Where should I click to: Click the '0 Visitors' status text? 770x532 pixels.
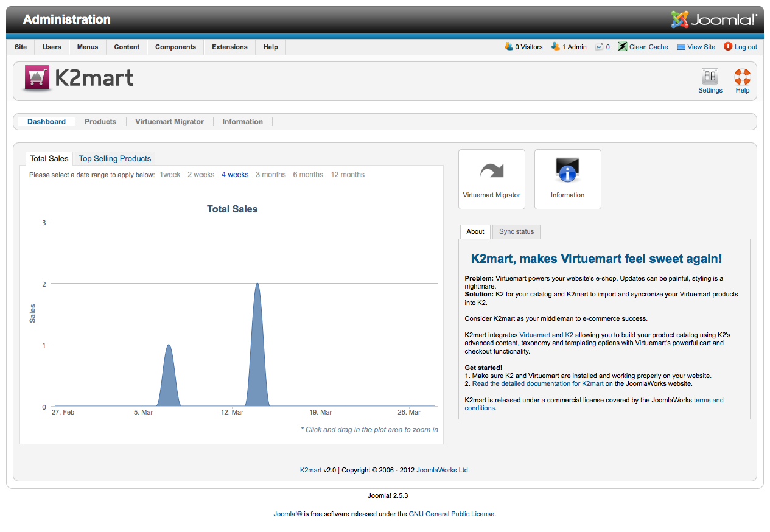[528, 47]
